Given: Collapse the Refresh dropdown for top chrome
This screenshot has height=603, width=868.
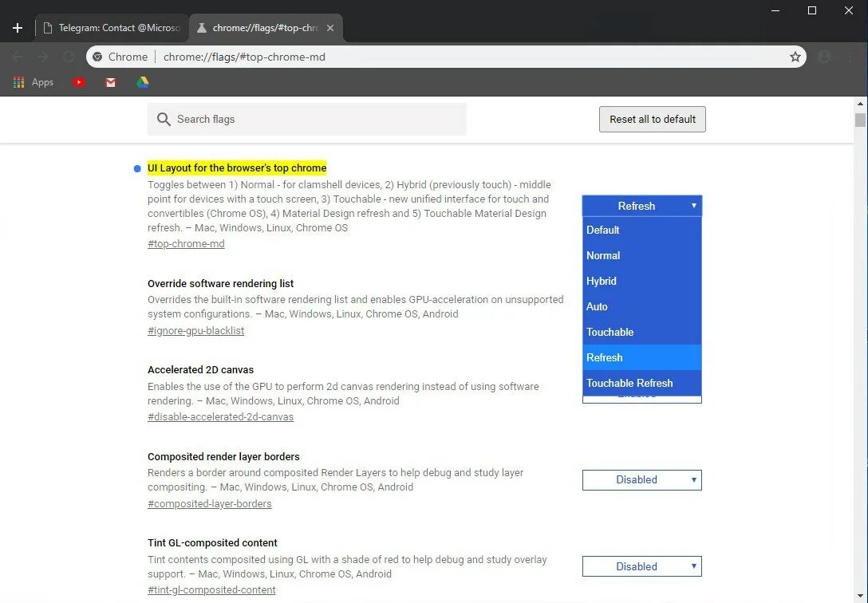Looking at the screenshot, I should (x=642, y=206).
